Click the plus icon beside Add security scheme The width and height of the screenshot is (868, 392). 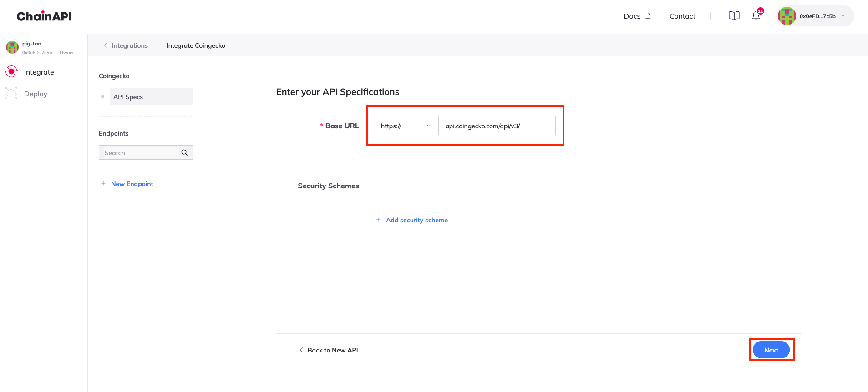point(378,220)
